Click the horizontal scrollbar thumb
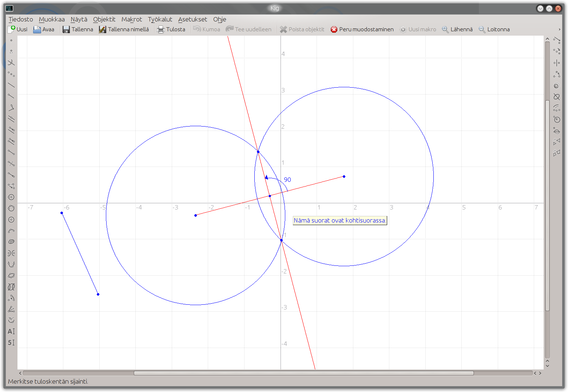 [x=304, y=373]
